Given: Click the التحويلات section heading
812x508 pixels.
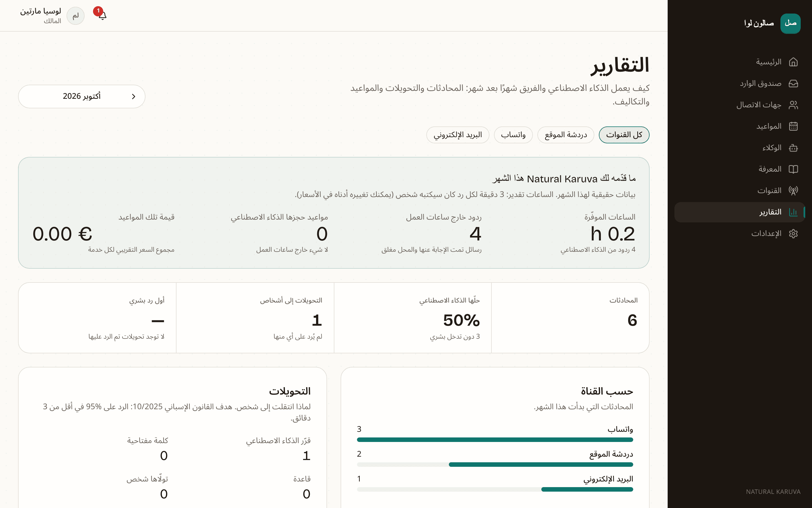Looking at the screenshot, I should (x=290, y=391).
